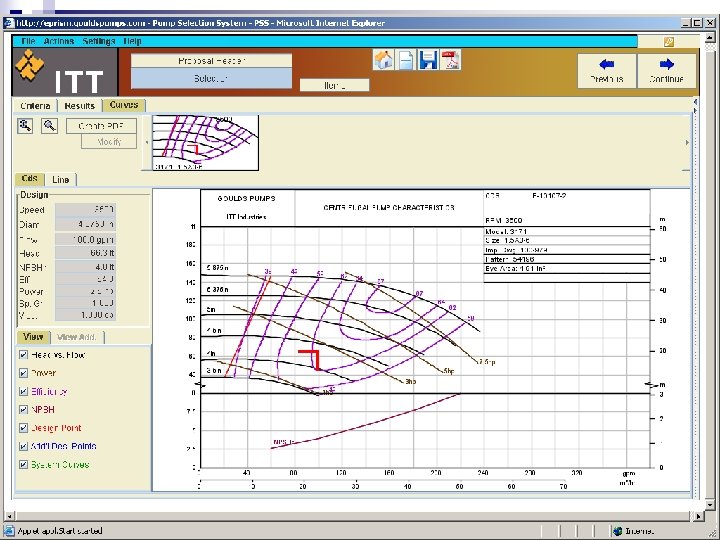Click the Flow field showing 100.0 gpm
This screenshot has height=540, width=720.
pos(85,239)
